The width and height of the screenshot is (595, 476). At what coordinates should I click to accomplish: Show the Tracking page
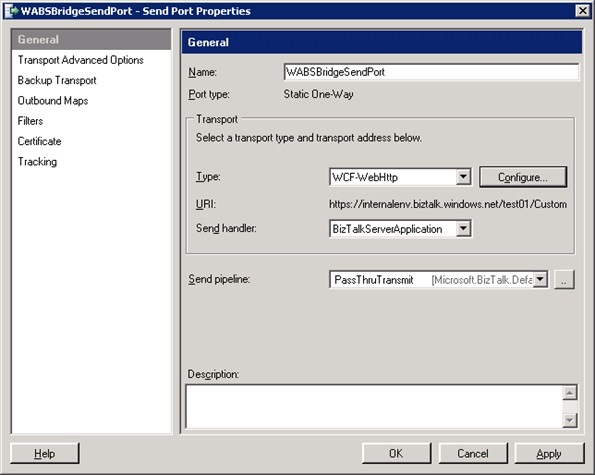point(38,162)
